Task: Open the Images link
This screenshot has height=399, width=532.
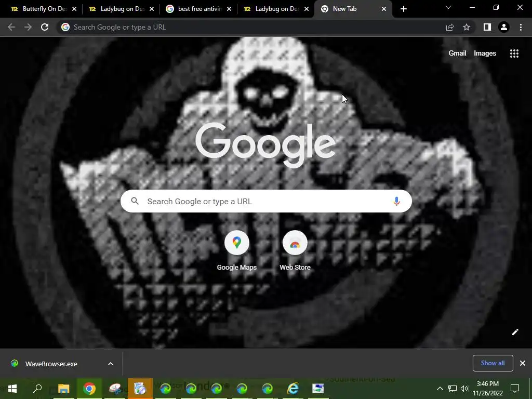Action: [x=485, y=54]
